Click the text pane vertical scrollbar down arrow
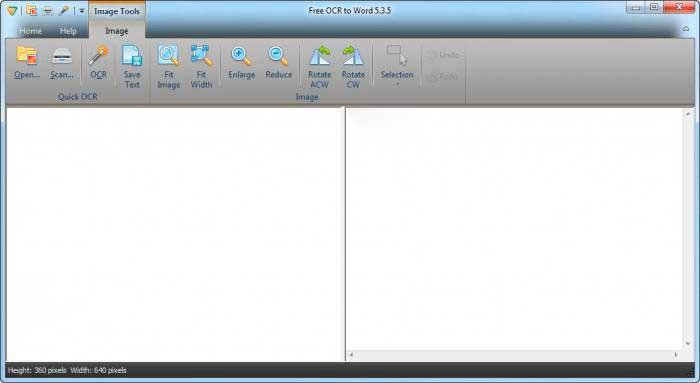Viewport: 700px width, 383px height. pos(688,343)
